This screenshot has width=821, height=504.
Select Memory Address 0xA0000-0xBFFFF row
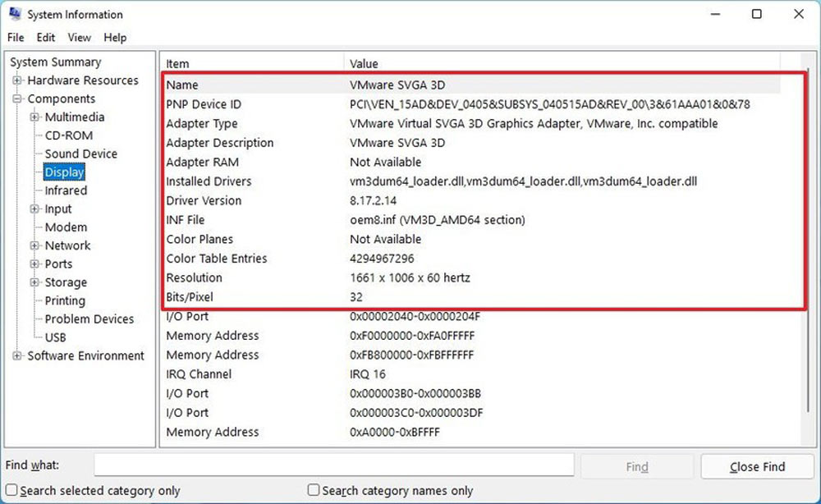470,433
